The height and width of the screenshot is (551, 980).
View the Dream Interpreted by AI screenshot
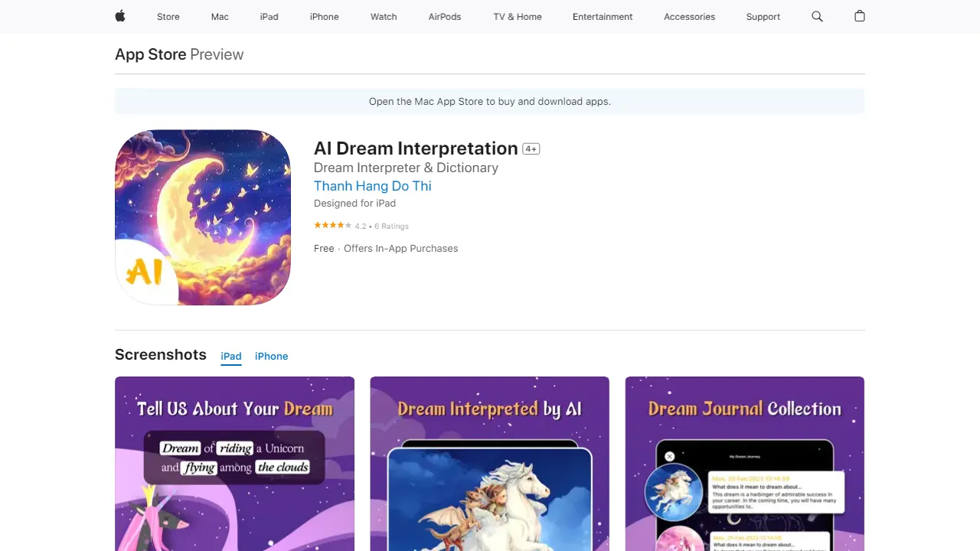490,464
